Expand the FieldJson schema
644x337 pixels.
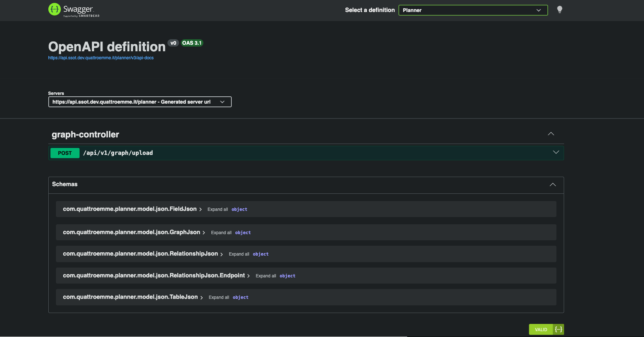pyautogui.click(x=201, y=209)
